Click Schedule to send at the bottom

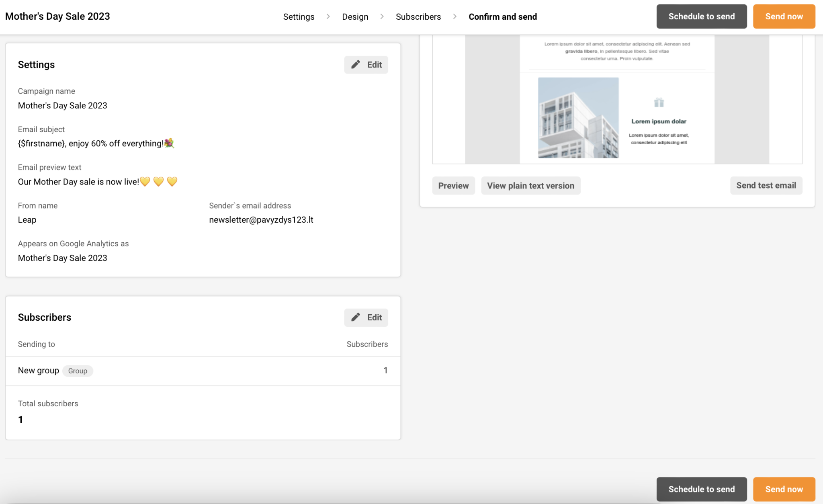pyautogui.click(x=702, y=489)
